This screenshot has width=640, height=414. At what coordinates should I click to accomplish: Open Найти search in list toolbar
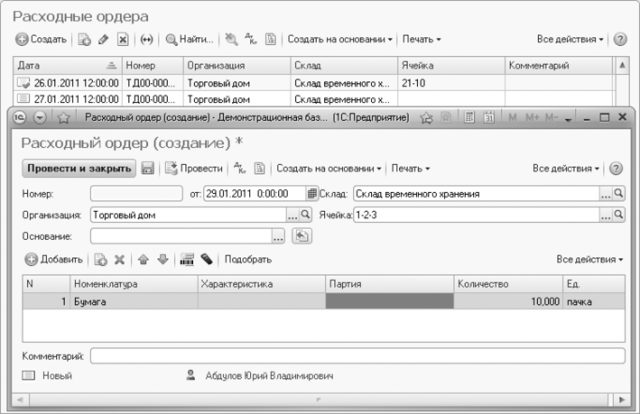[x=189, y=39]
